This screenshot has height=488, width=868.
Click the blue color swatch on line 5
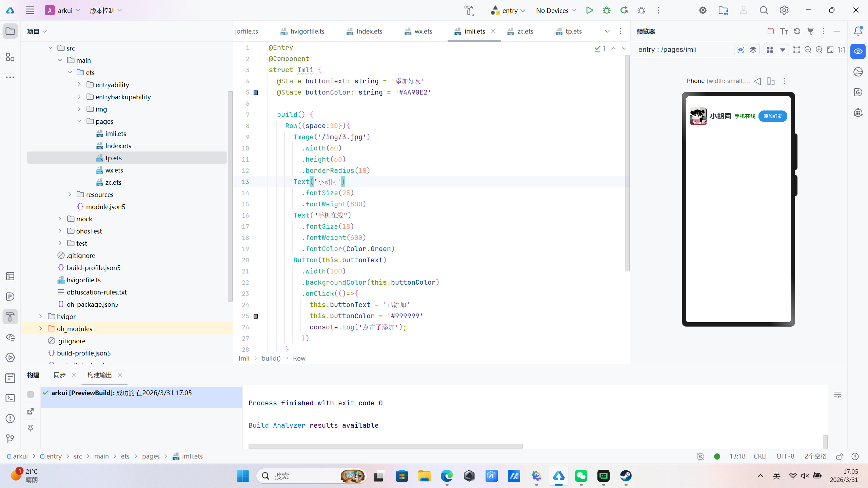point(256,93)
